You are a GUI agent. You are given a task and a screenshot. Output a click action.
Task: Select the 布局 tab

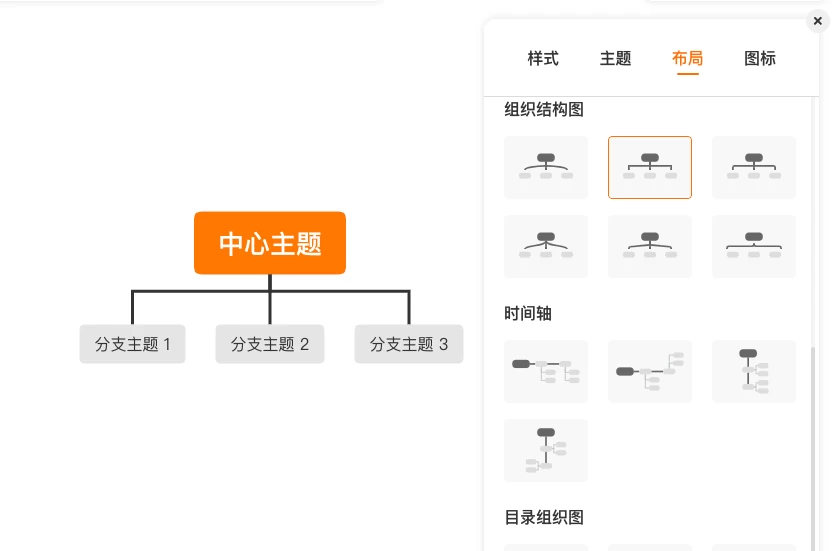click(x=688, y=58)
